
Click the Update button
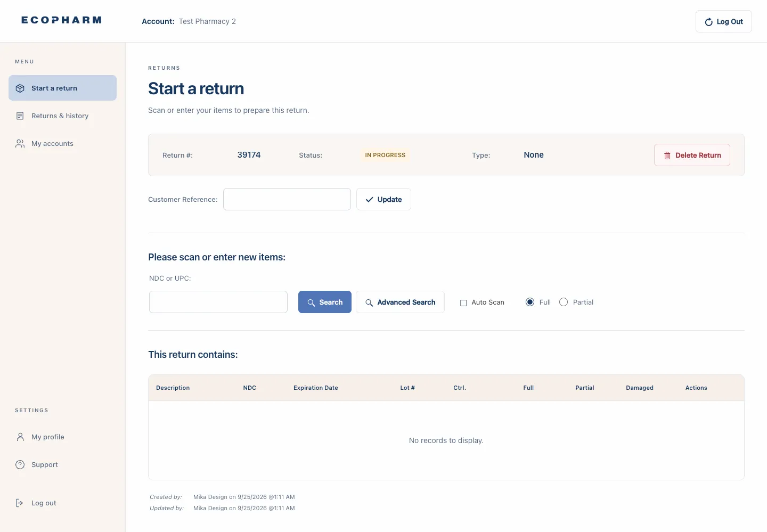383,199
